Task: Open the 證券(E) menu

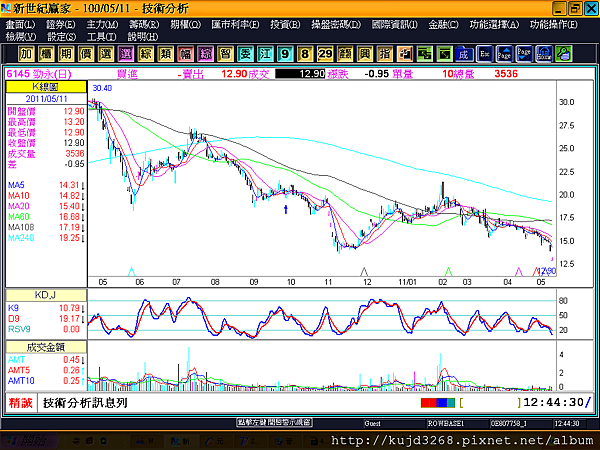Action: [x=60, y=25]
